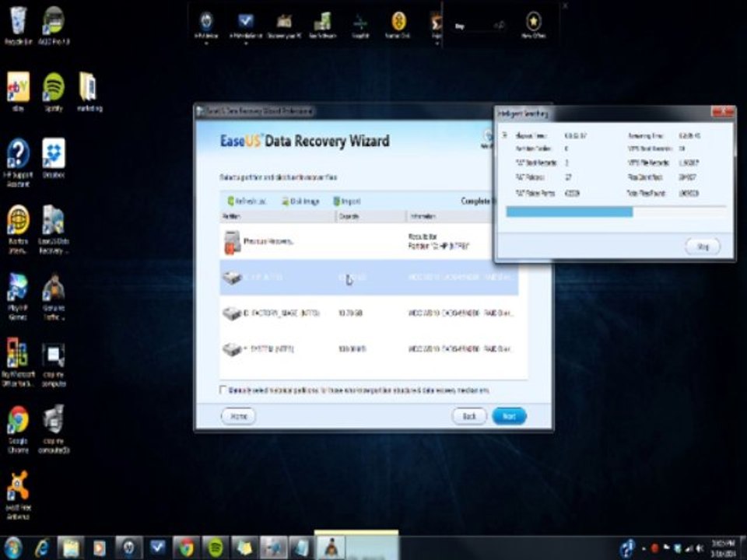Open HP Support Assistant desktop shortcut
Image resolution: width=747 pixels, height=560 pixels.
tap(18, 163)
